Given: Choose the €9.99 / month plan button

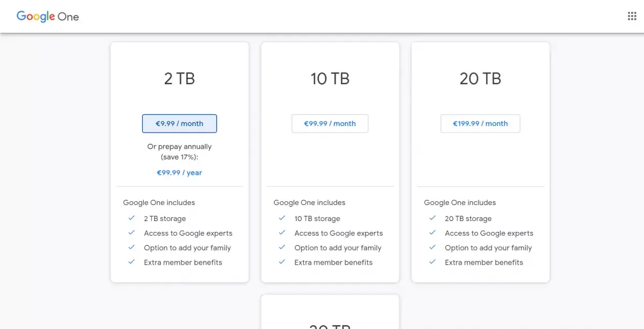Looking at the screenshot, I should (179, 123).
